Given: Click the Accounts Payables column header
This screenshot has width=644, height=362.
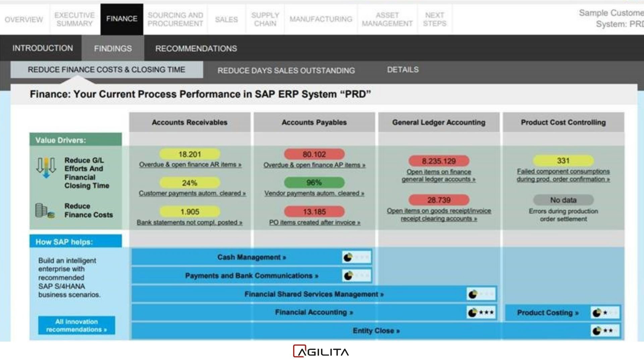Looking at the screenshot, I should 314,122.
